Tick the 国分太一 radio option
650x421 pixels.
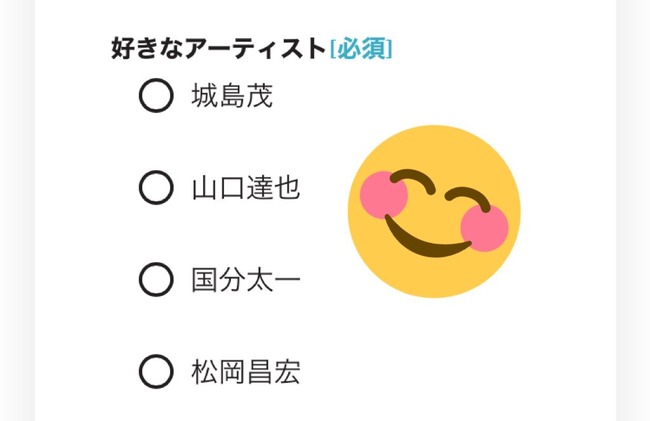coord(155,280)
